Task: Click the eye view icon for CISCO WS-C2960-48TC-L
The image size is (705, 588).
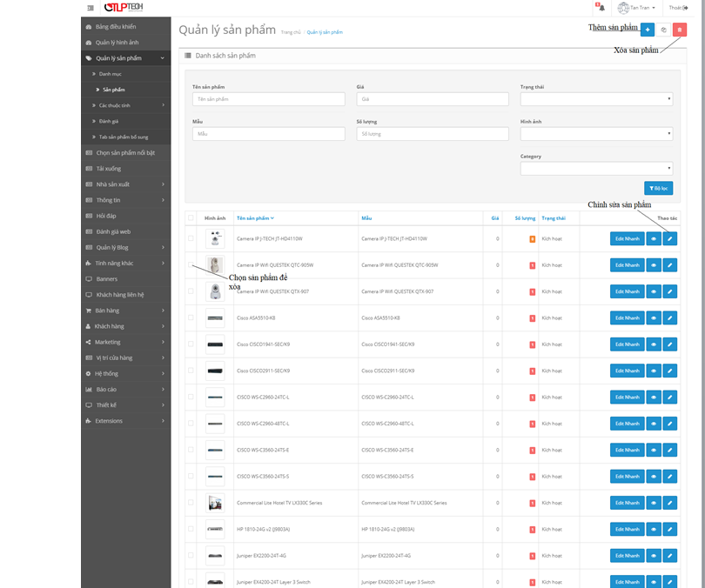Action: (654, 424)
